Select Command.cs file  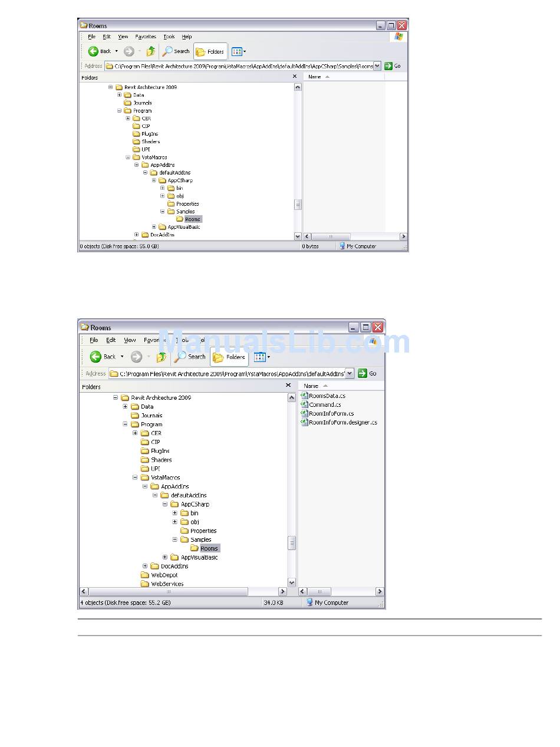[321, 404]
